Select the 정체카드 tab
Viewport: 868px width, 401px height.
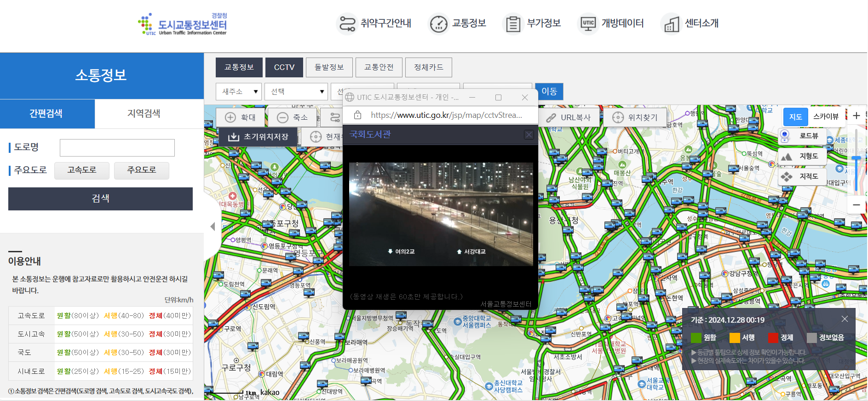[429, 67]
